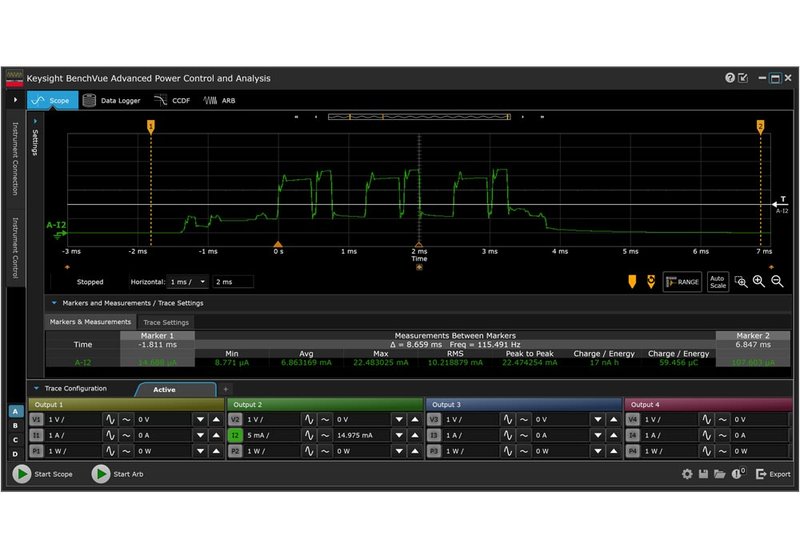Toggle the P2 trace on Output 2
This screenshot has height=560, width=800.
(235, 451)
